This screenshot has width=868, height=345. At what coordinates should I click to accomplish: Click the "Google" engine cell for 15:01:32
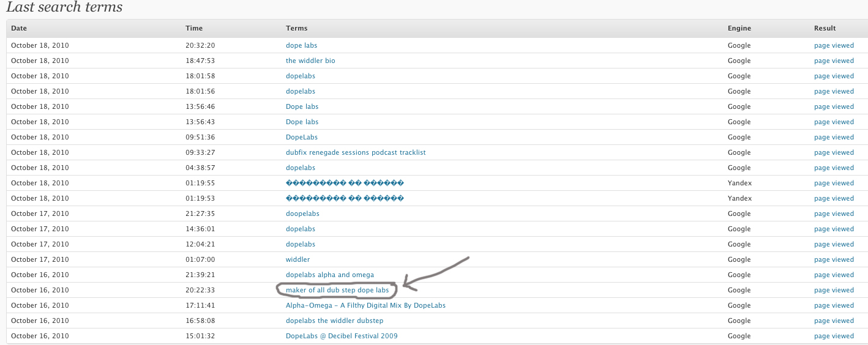(739, 336)
